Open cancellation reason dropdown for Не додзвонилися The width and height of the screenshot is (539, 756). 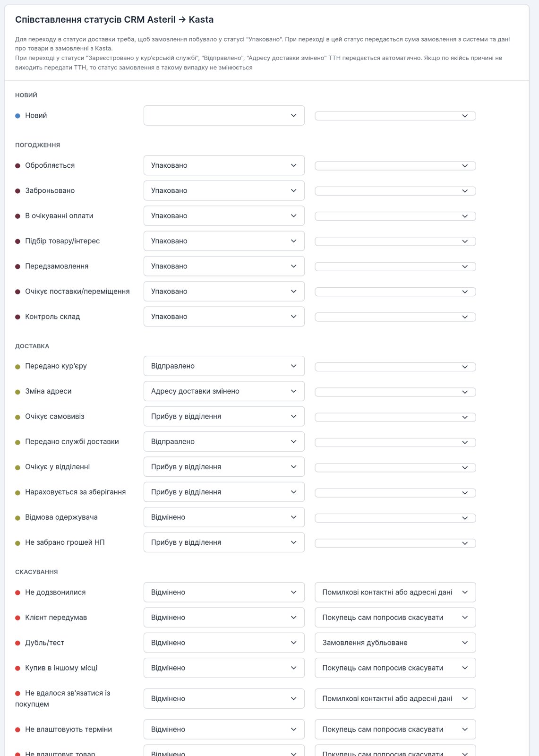(395, 592)
